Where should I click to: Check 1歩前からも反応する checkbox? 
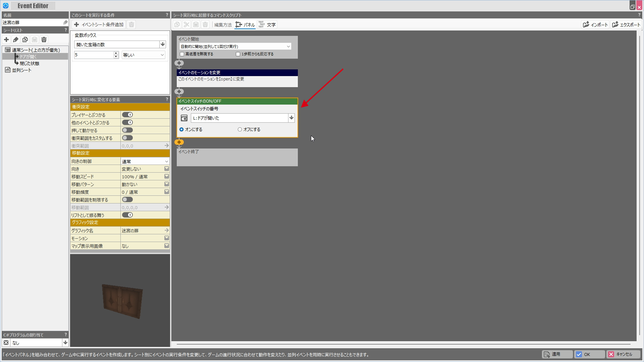[x=238, y=54]
